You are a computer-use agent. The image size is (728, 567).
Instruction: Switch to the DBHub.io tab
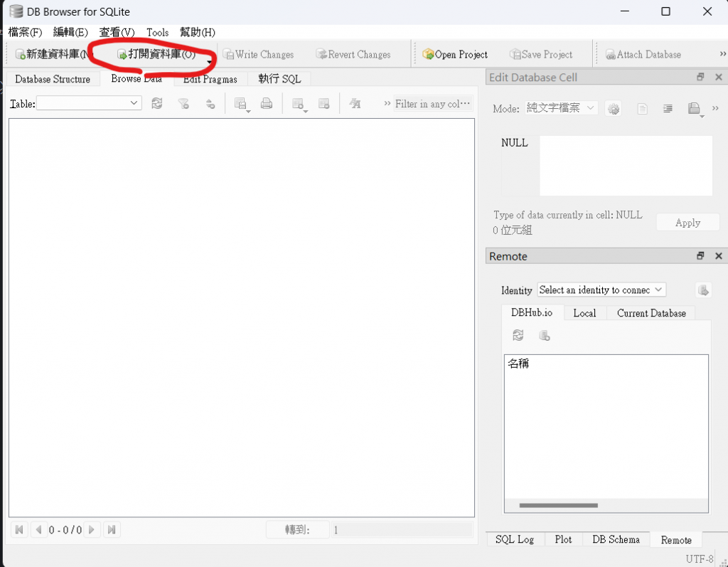[532, 312]
